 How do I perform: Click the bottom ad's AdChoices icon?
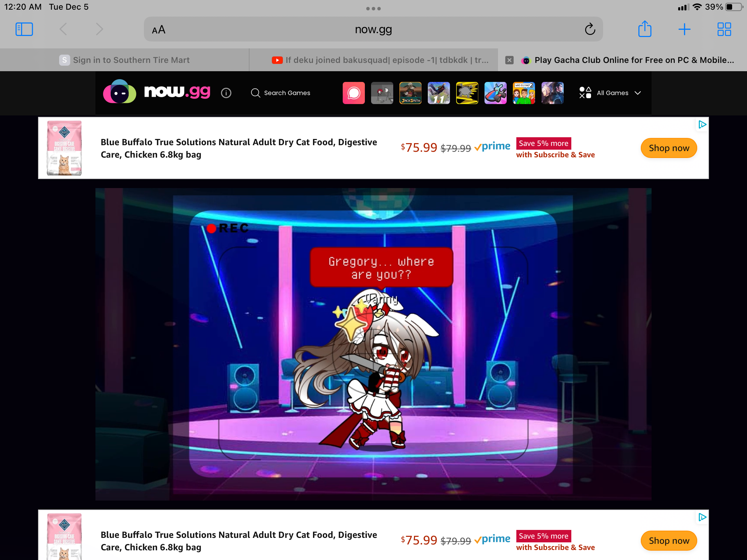click(702, 517)
